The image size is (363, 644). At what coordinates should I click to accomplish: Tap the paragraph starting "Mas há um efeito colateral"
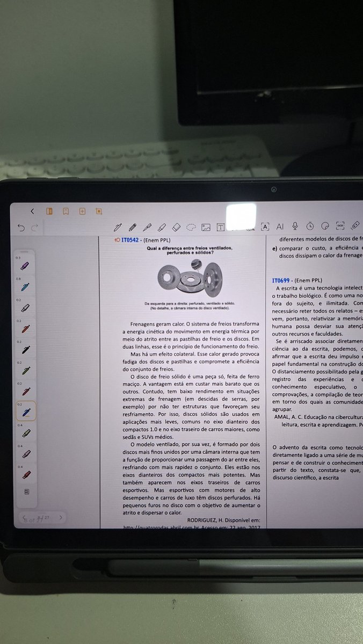coord(192,362)
